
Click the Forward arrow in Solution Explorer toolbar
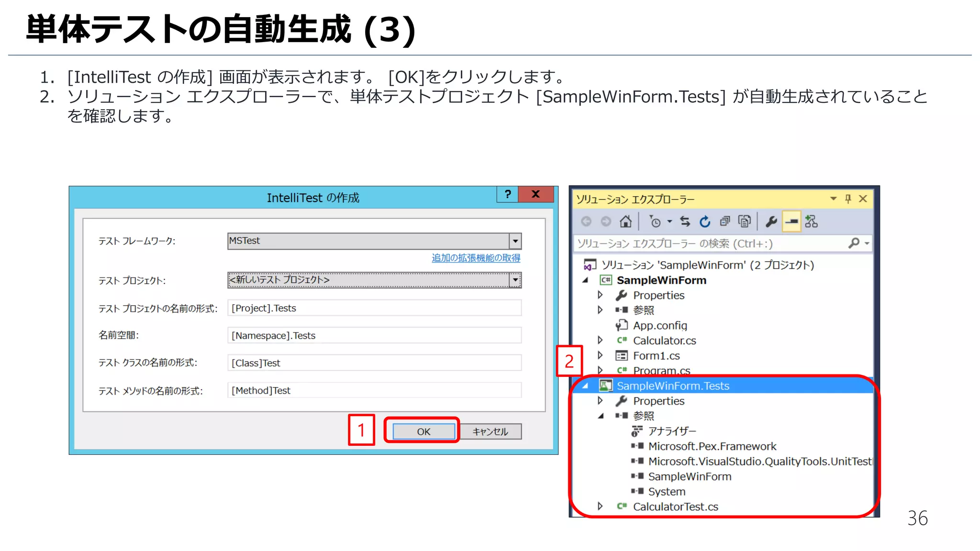coord(606,221)
